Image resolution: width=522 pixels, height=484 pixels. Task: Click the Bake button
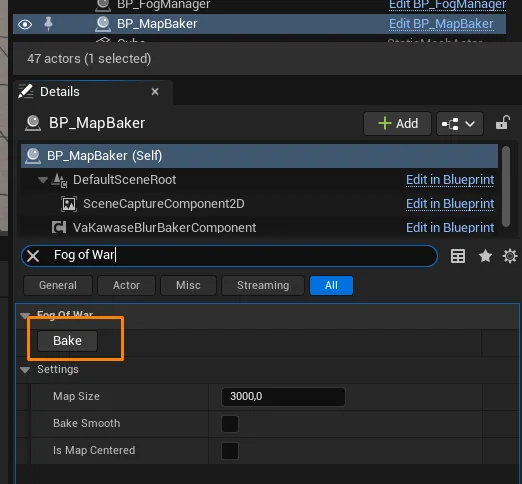click(68, 341)
